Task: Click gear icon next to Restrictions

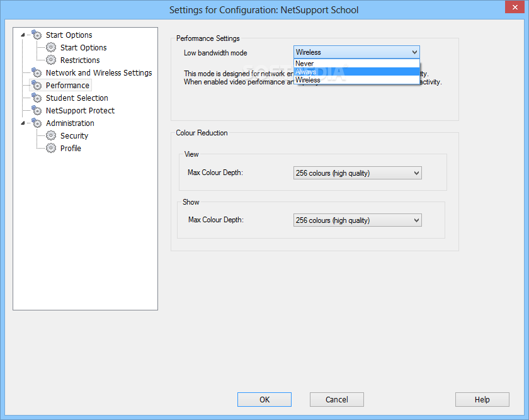Action: (x=51, y=60)
